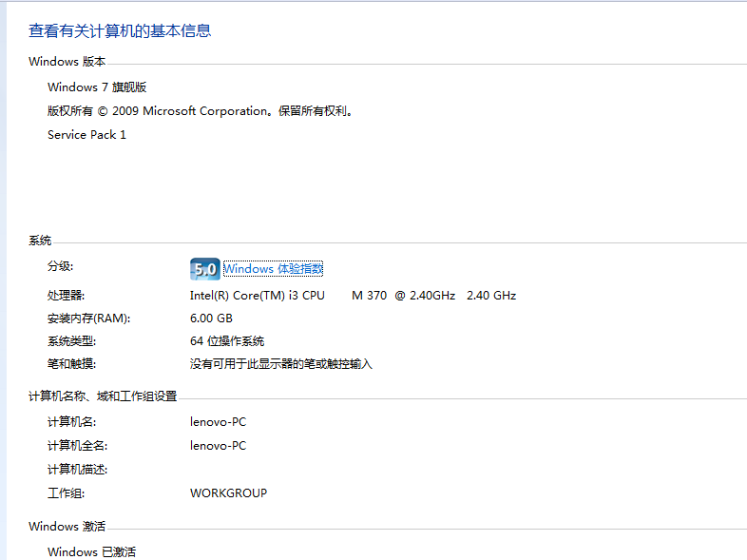The image size is (747, 560).
Task: Select the WORKGROUP value
Action: pos(228,493)
